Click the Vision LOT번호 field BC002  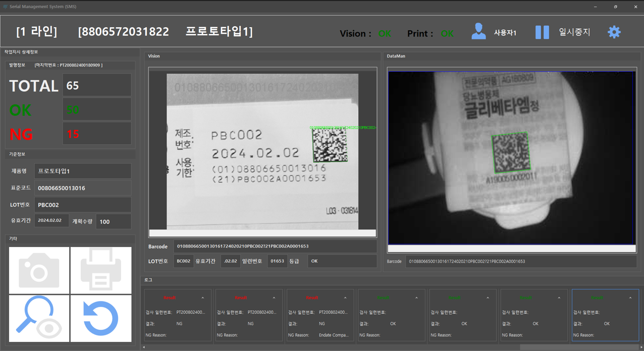pos(183,261)
